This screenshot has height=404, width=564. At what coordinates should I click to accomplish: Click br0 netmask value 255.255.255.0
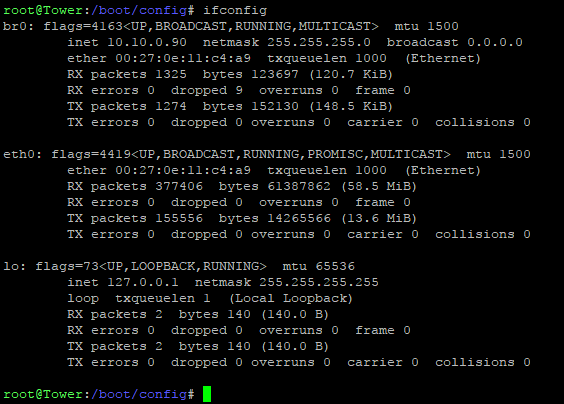pos(319,42)
